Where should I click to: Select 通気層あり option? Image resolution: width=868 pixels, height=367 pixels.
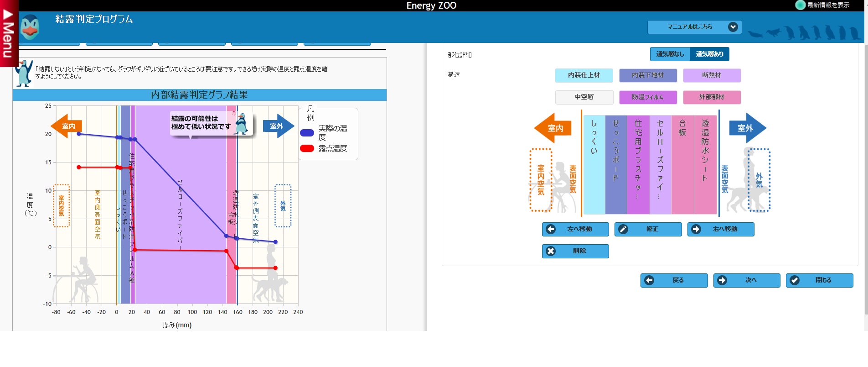coord(709,54)
